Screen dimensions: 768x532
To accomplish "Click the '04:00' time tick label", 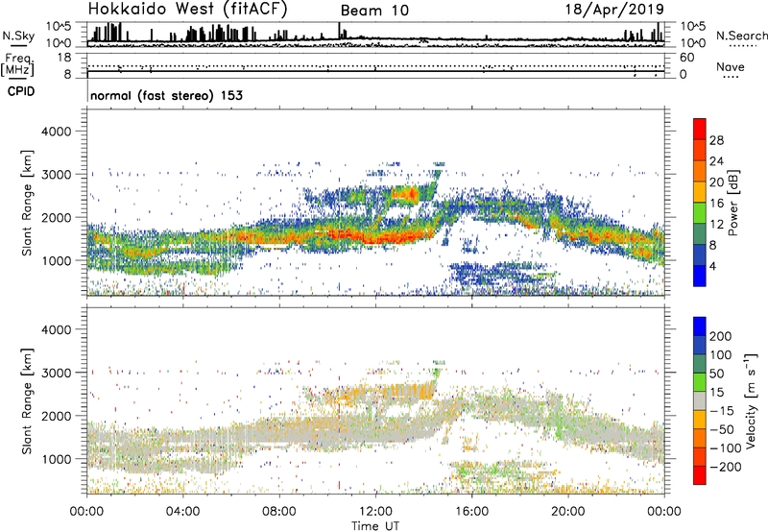I will point(182,512).
